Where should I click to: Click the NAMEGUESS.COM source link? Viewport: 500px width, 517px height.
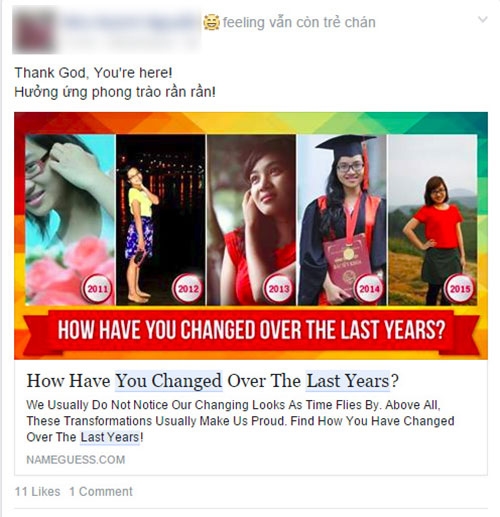pyautogui.click(x=76, y=460)
